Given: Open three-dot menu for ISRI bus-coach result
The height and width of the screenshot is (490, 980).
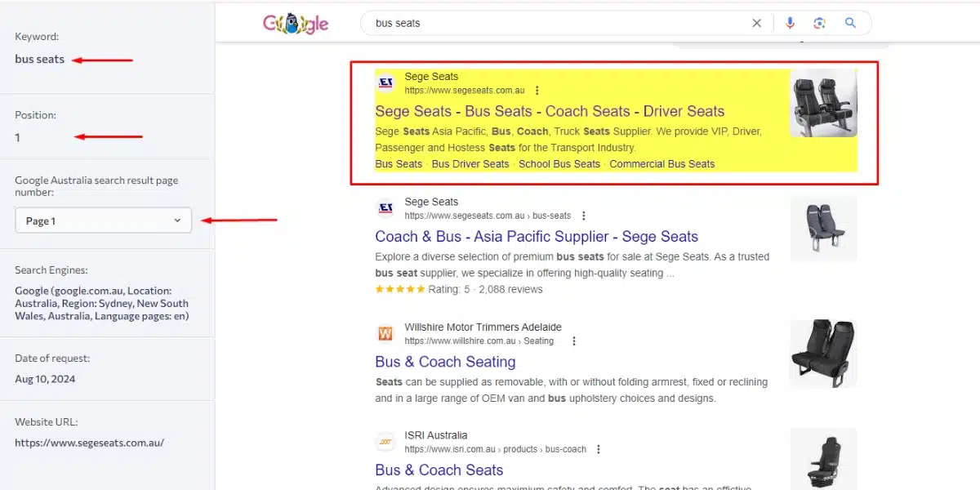Looking at the screenshot, I should click(599, 449).
